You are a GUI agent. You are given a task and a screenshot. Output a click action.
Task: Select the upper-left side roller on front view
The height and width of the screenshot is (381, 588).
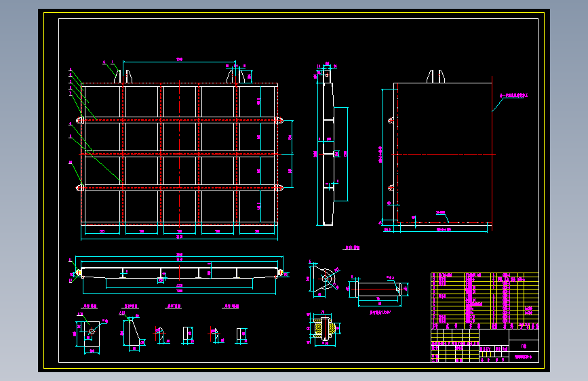click(x=79, y=120)
